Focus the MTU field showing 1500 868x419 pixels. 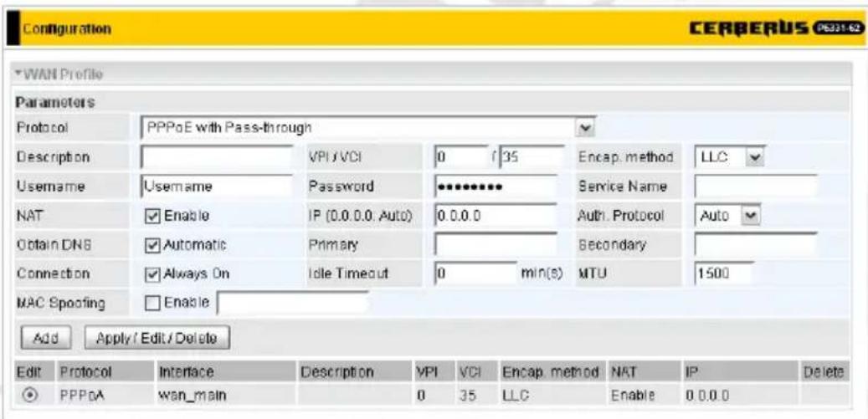(x=725, y=273)
